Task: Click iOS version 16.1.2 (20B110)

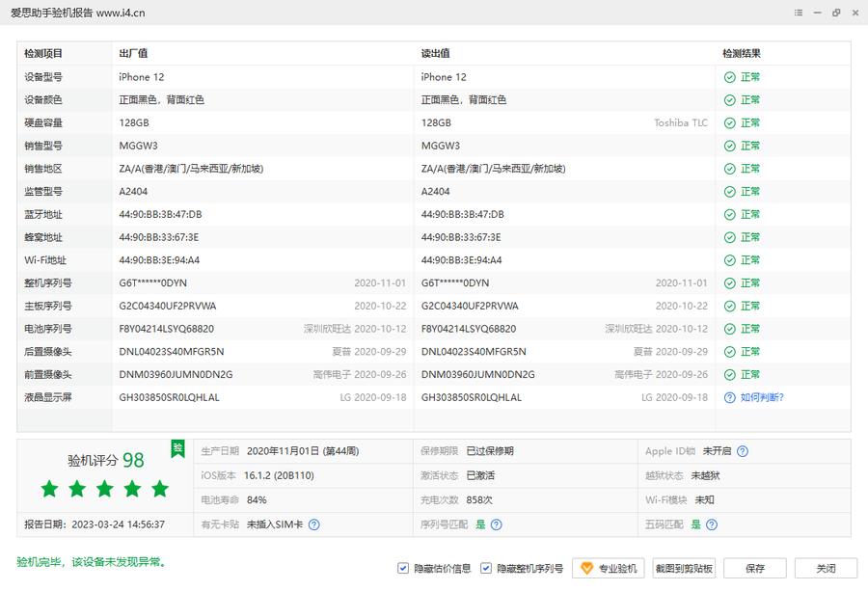Action: coord(279,476)
